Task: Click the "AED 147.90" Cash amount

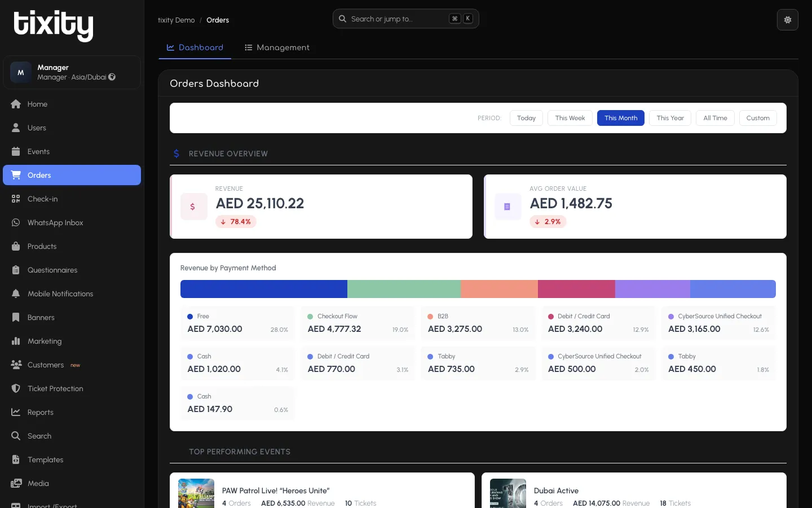Action: 210,409
